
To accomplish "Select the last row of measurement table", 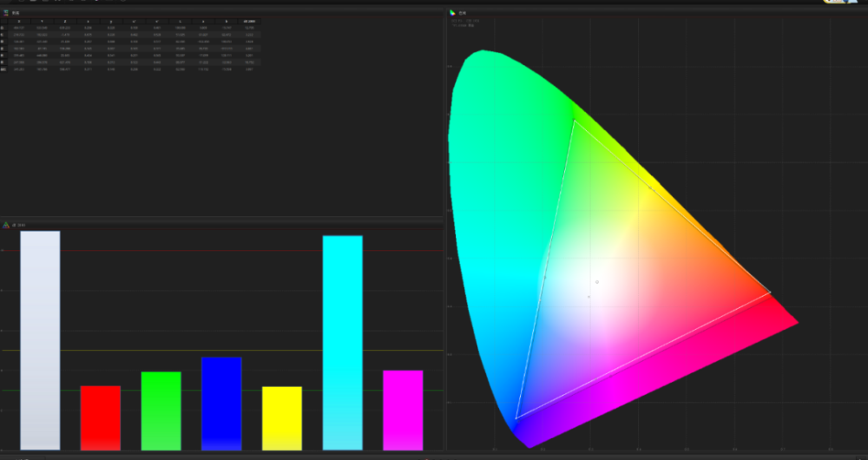I will point(130,69).
